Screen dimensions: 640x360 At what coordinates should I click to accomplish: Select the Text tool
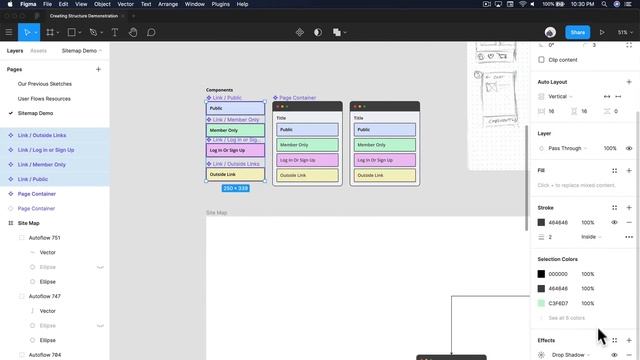[115, 32]
